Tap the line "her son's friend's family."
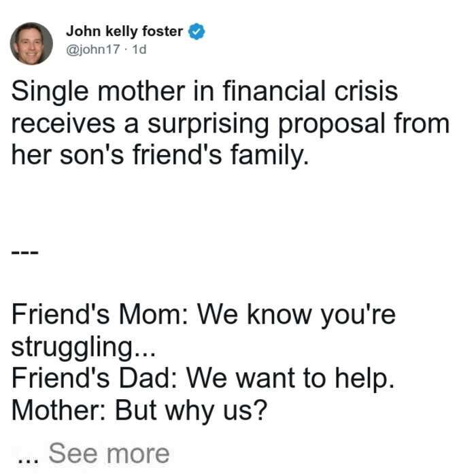 tap(160, 156)
